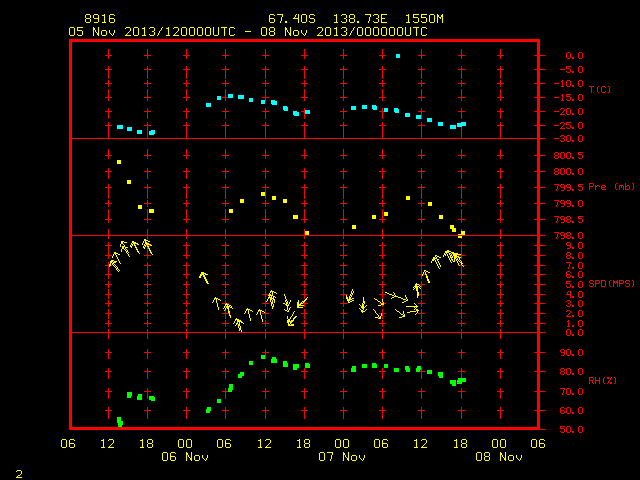Screen dimensions: 640x480
Task: Click the 800.0 pressure tick label
Action: [568, 171]
